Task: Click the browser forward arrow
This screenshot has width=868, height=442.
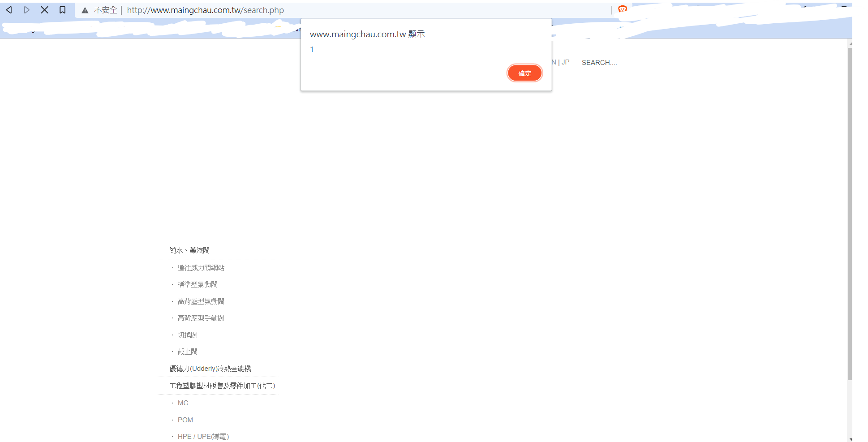Action: pyautogui.click(x=26, y=10)
